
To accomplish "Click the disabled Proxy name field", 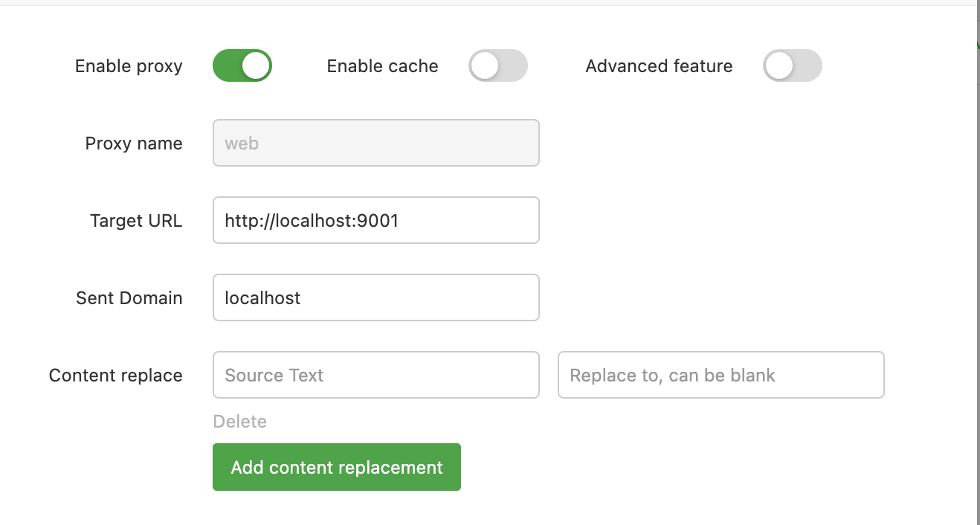I will (376, 143).
